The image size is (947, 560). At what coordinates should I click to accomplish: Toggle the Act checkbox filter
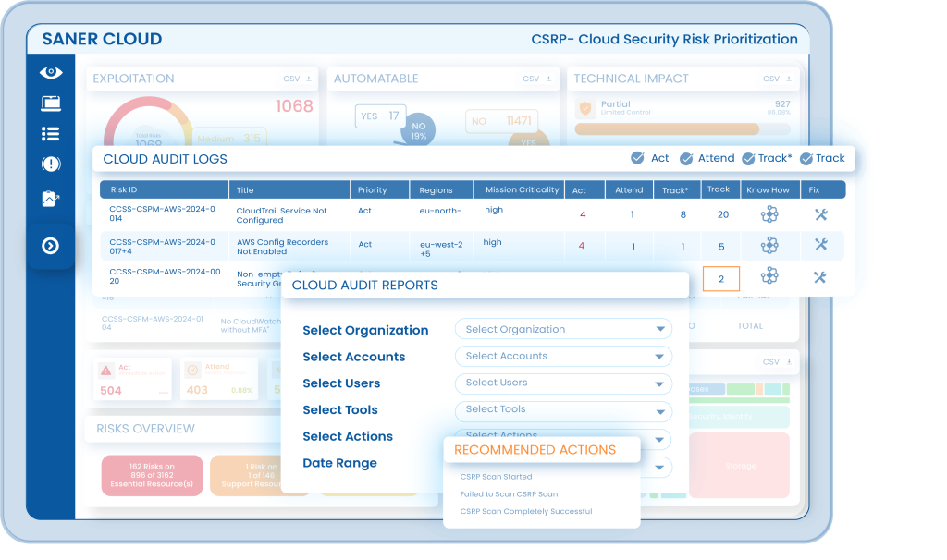(638, 158)
